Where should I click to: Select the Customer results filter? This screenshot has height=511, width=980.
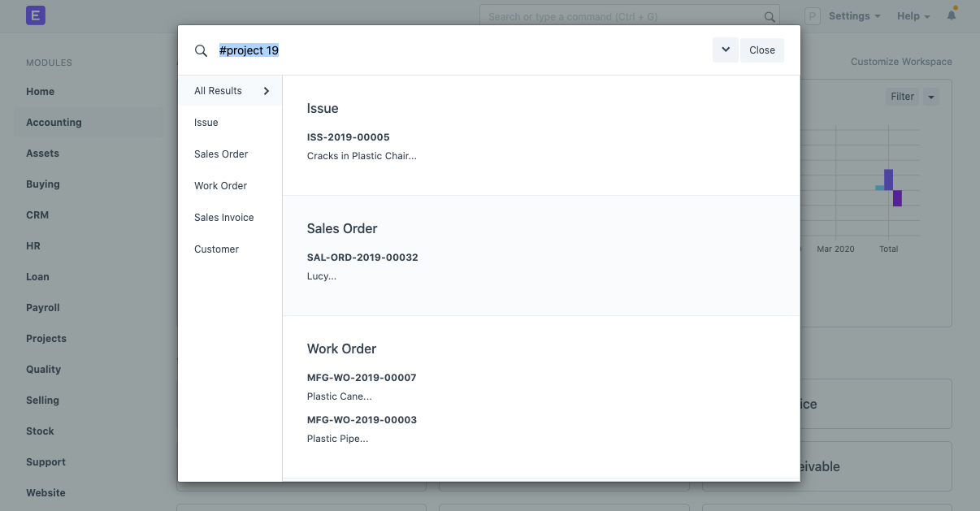tap(216, 249)
